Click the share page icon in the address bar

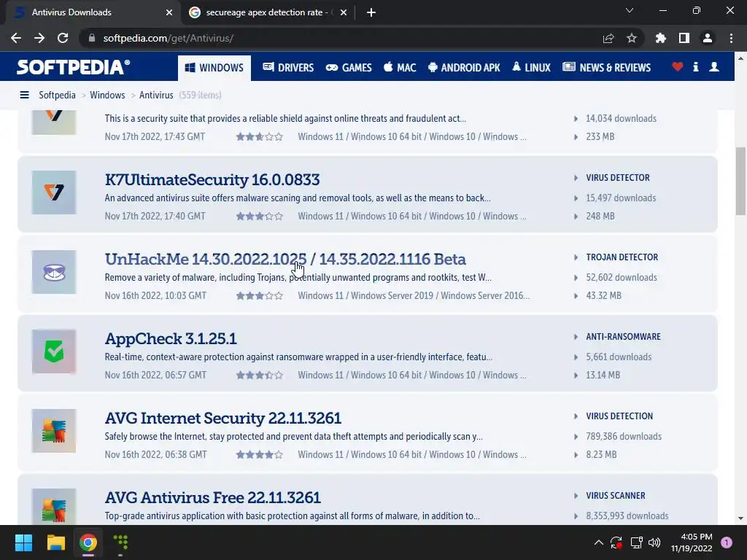click(x=608, y=38)
